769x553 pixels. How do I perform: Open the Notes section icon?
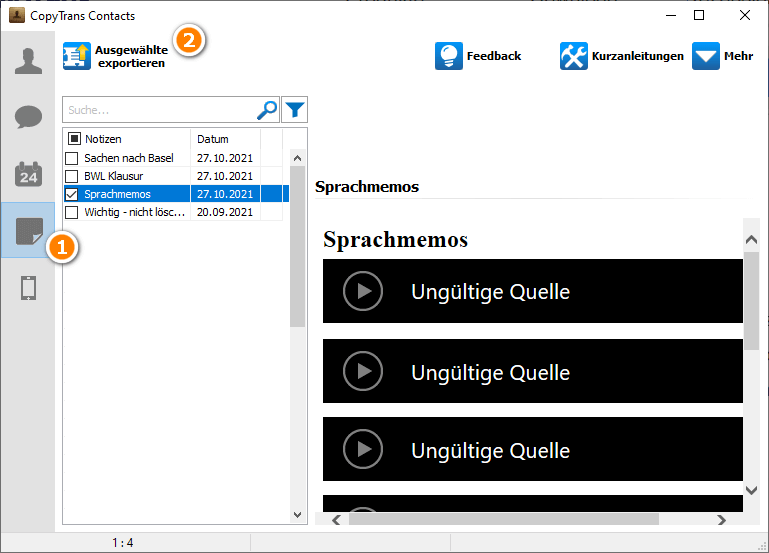click(x=29, y=231)
